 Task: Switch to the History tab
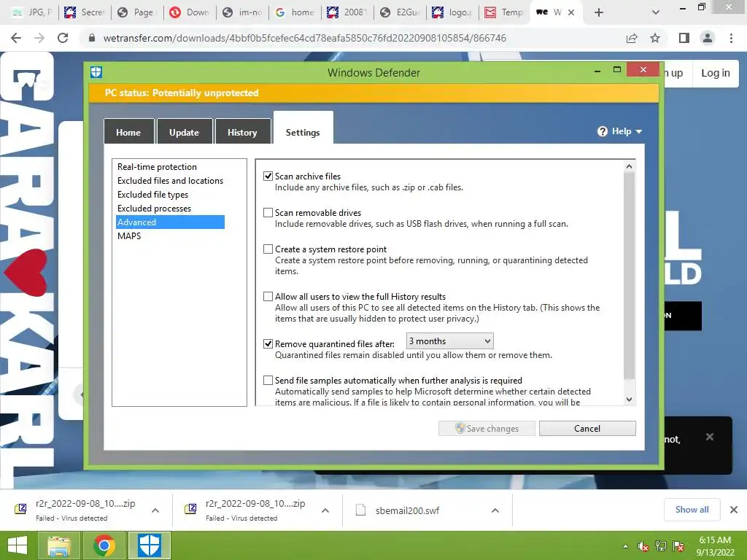242,133
